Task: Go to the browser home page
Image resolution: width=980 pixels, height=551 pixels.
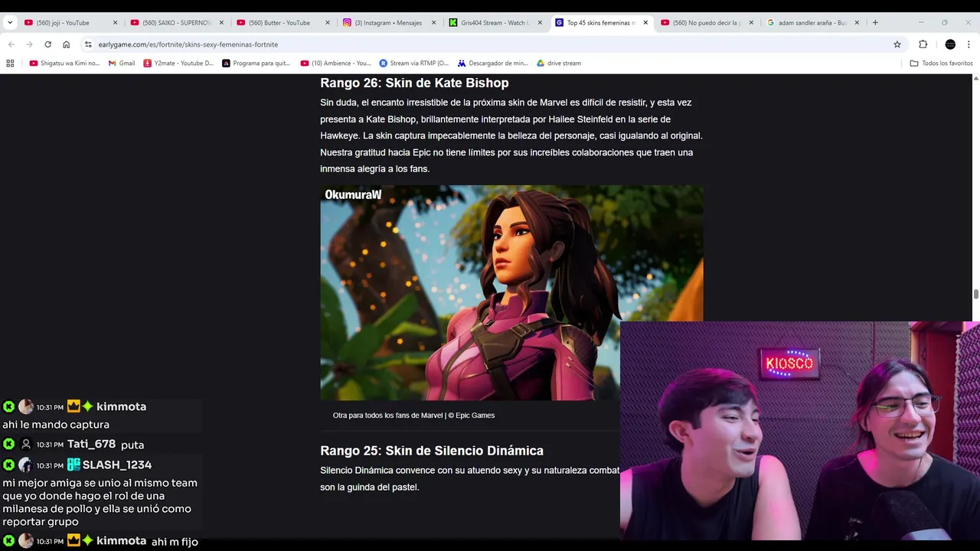Action: point(66,44)
